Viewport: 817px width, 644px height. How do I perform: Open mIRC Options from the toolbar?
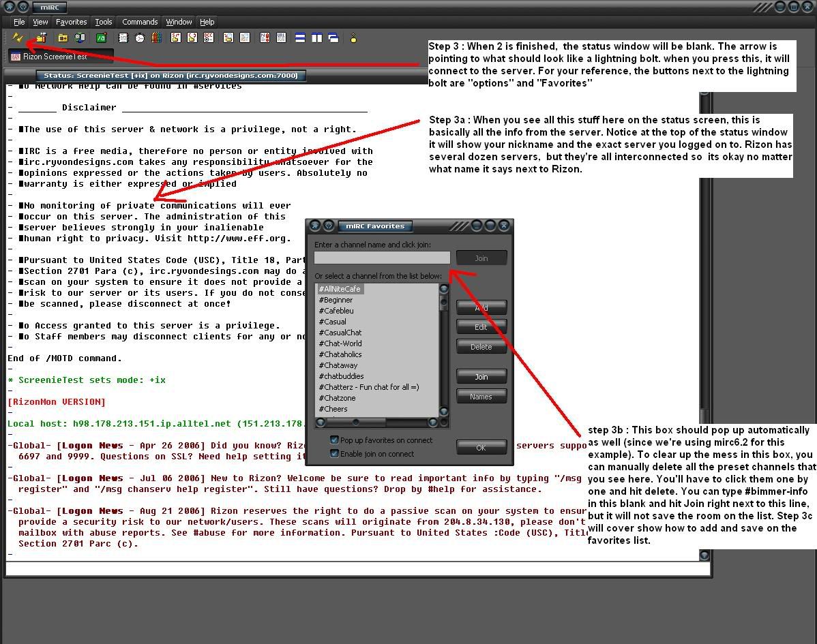tap(41, 38)
